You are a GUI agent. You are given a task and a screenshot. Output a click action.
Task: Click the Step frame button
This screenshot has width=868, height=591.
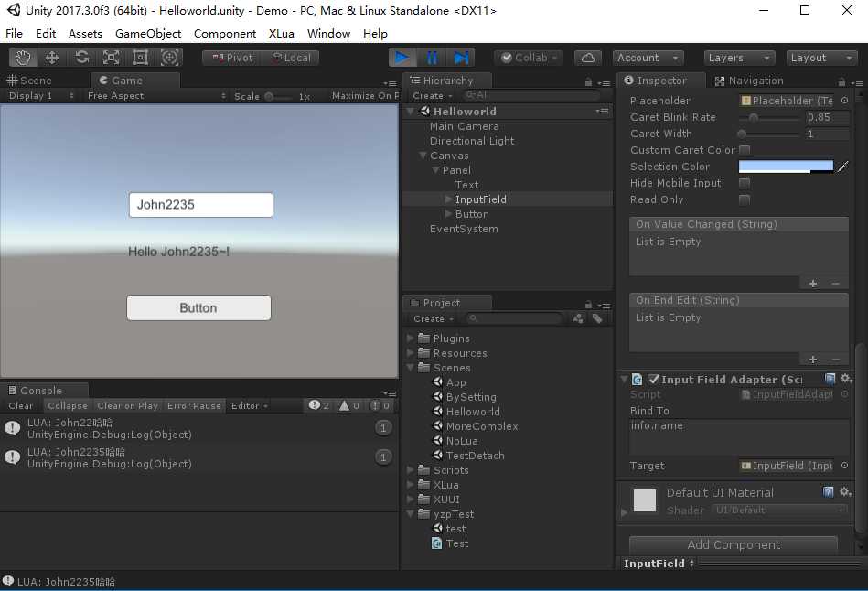pos(461,58)
